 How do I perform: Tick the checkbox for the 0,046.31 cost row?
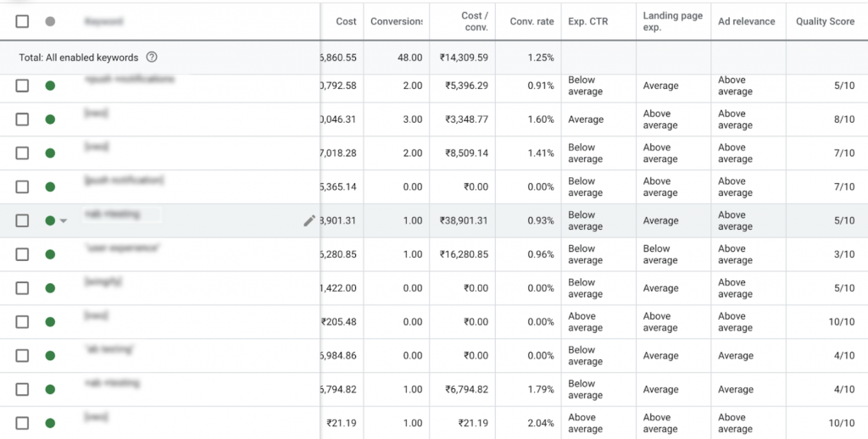(x=22, y=119)
